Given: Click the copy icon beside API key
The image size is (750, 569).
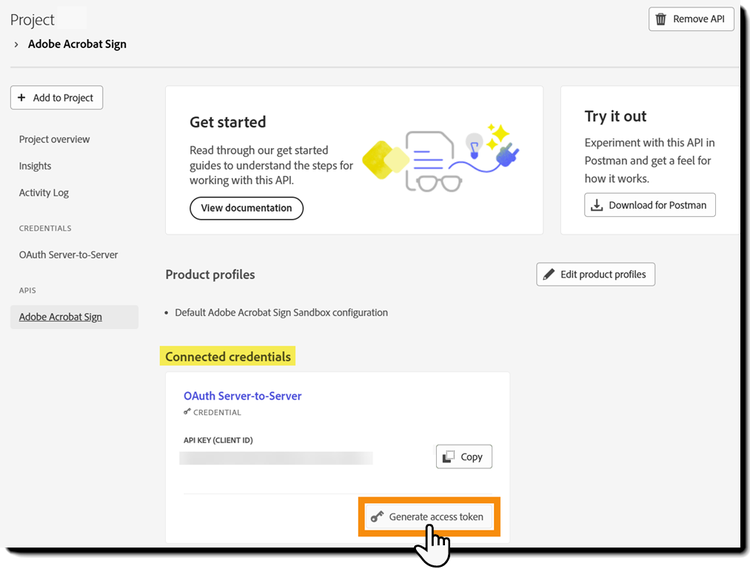Looking at the screenshot, I should tap(448, 457).
